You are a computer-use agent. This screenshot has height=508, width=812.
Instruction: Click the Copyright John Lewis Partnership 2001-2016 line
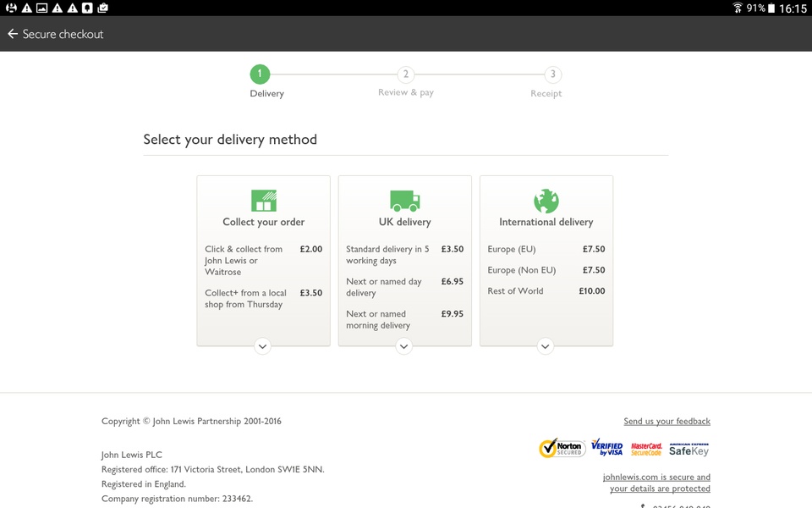pyautogui.click(x=192, y=421)
